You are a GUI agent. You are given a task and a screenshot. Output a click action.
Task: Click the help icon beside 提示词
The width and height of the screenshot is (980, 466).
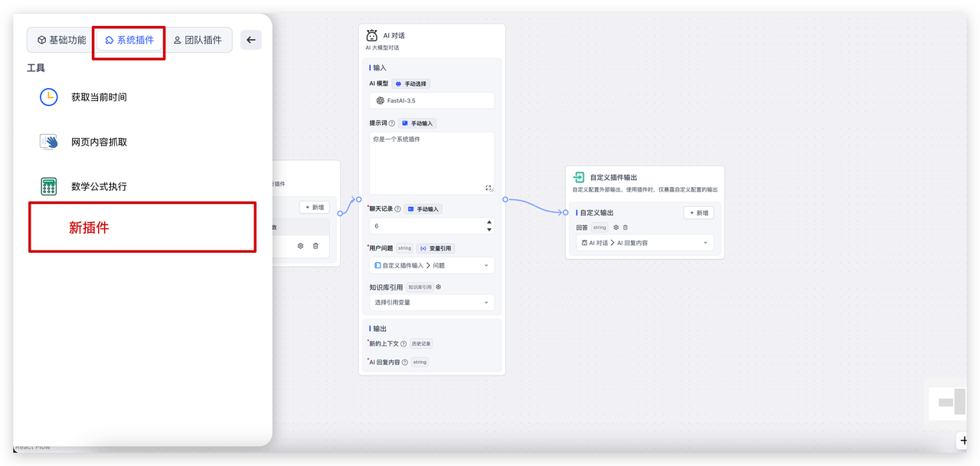[x=392, y=123]
